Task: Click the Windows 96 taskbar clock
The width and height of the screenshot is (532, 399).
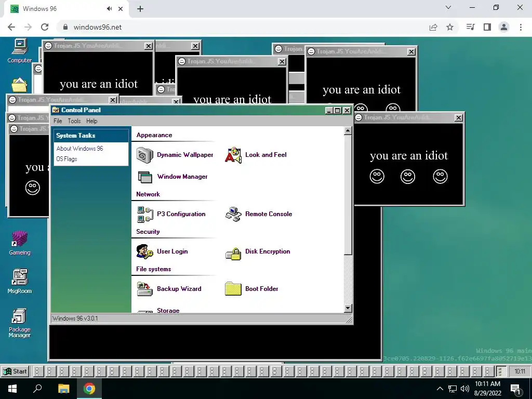Action: click(x=520, y=371)
